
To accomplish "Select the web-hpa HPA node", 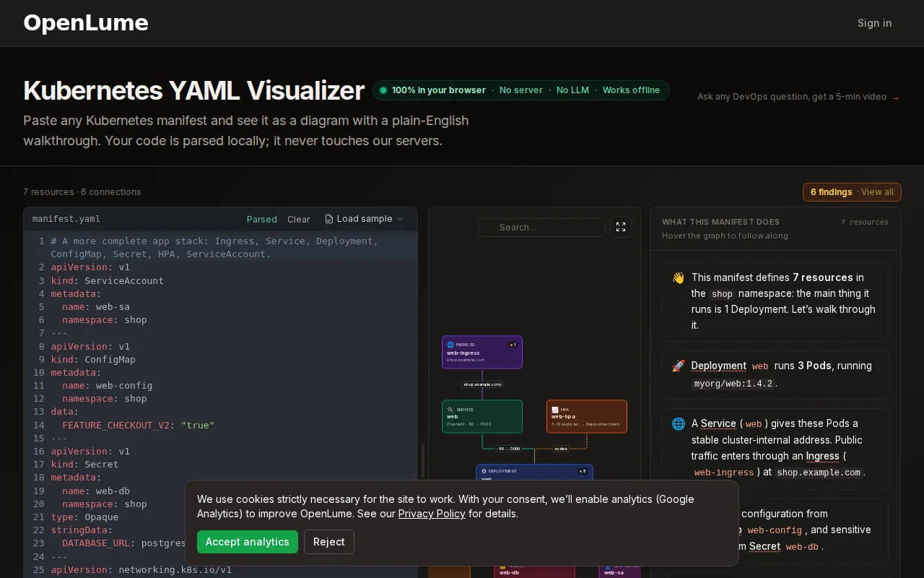I will point(587,416).
